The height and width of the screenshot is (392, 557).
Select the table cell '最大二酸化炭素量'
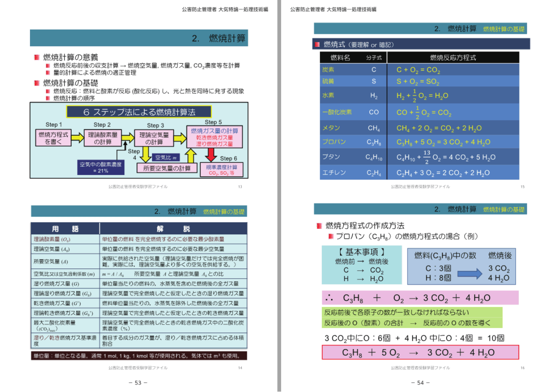pos(65,325)
